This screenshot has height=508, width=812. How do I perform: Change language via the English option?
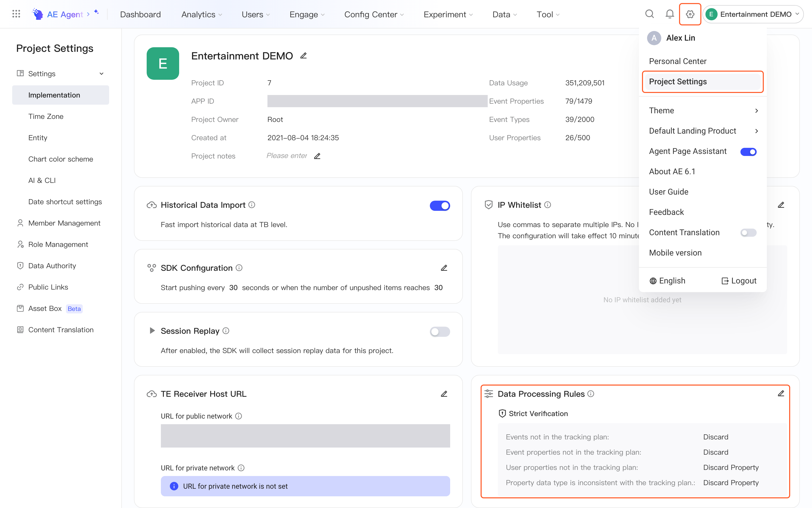(667, 281)
